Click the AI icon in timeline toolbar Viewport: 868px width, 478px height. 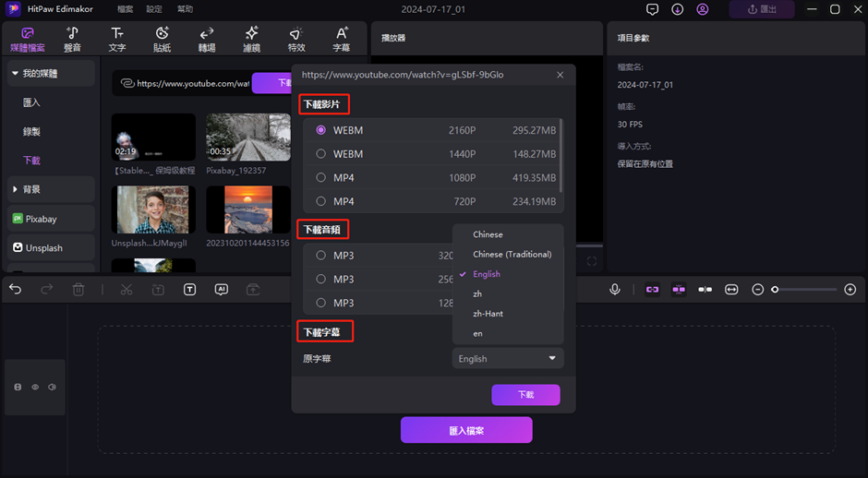(222, 290)
